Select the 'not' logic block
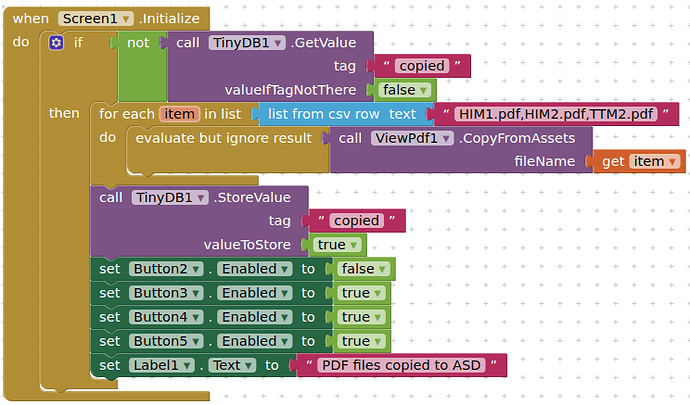690x405 pixels. pos(138,42)
